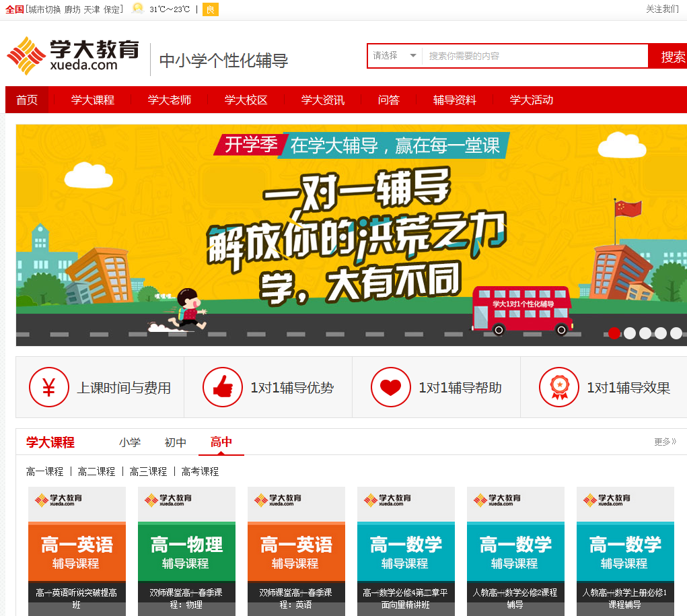
Task: Click the 1对1辅导效果 text link
Action: point(628,388)
